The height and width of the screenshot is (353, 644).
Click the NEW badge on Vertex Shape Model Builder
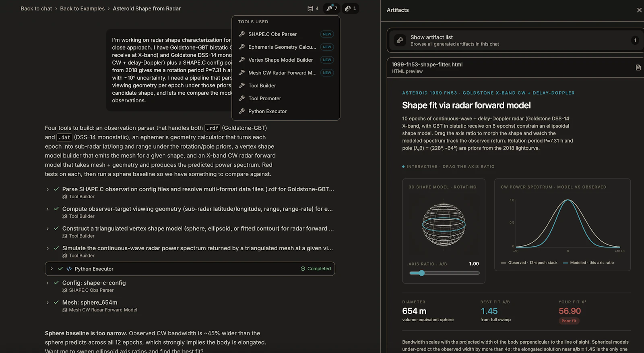click(x=327, y=60)
